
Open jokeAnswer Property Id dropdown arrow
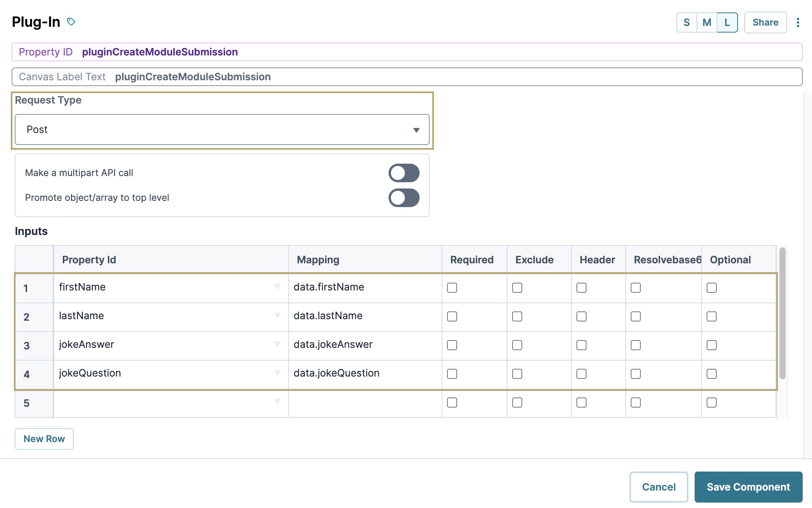(277, 344)
